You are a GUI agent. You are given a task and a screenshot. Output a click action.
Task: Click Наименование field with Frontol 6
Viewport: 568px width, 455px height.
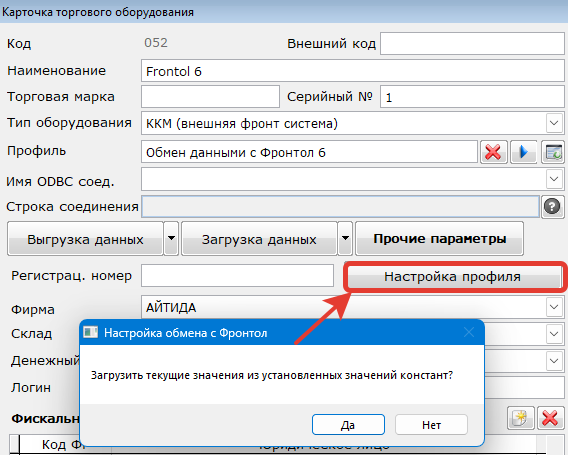pos(353,71)
